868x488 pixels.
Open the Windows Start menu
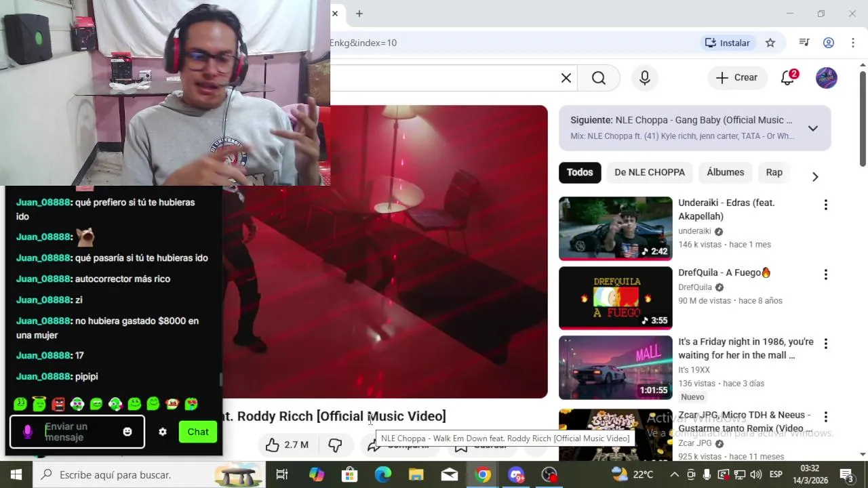click(16, 474)
